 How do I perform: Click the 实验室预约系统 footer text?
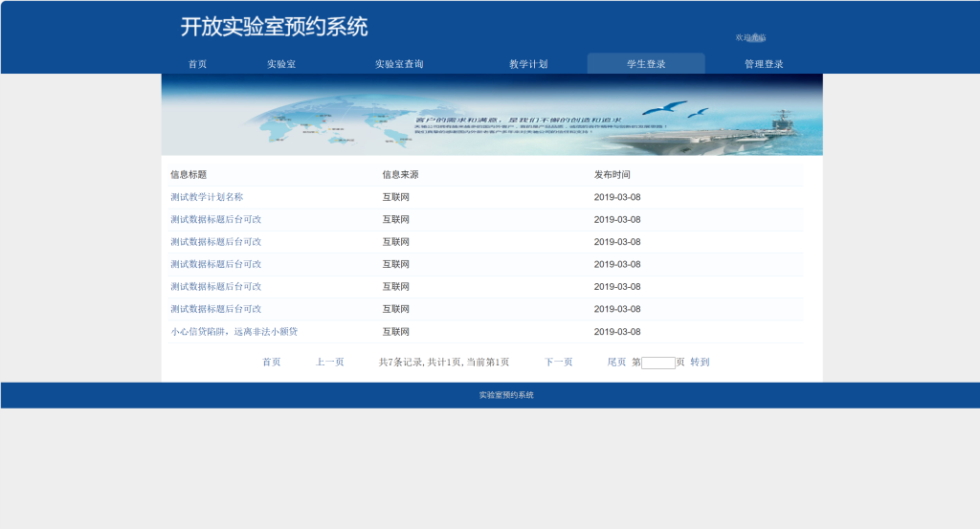point(506,395)
